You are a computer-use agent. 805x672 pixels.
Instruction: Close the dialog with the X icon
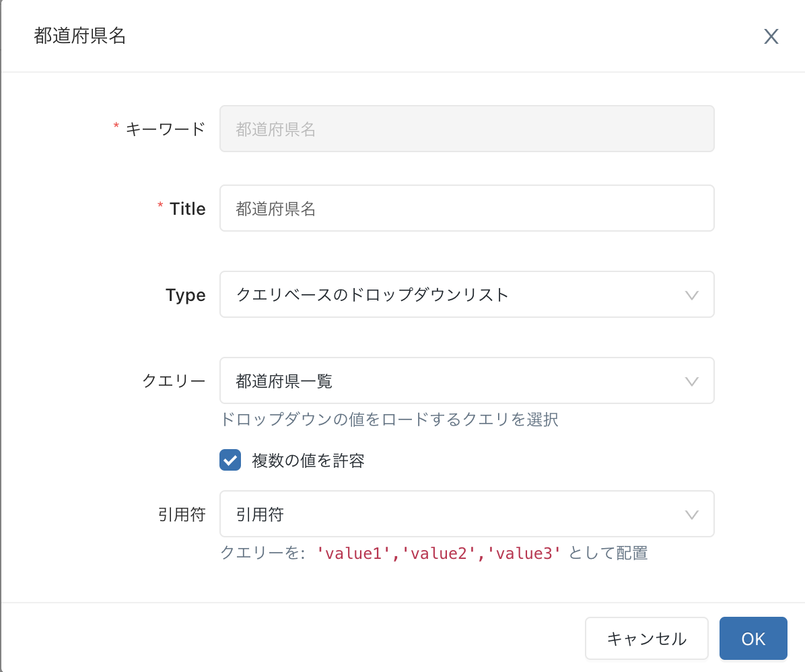click(x=771, y=36)
